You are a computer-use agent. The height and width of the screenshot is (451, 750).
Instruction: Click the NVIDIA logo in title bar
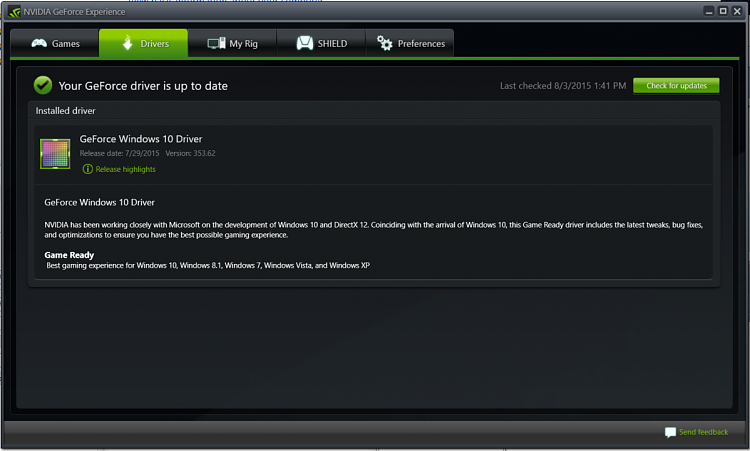click(x=14, y=11)
